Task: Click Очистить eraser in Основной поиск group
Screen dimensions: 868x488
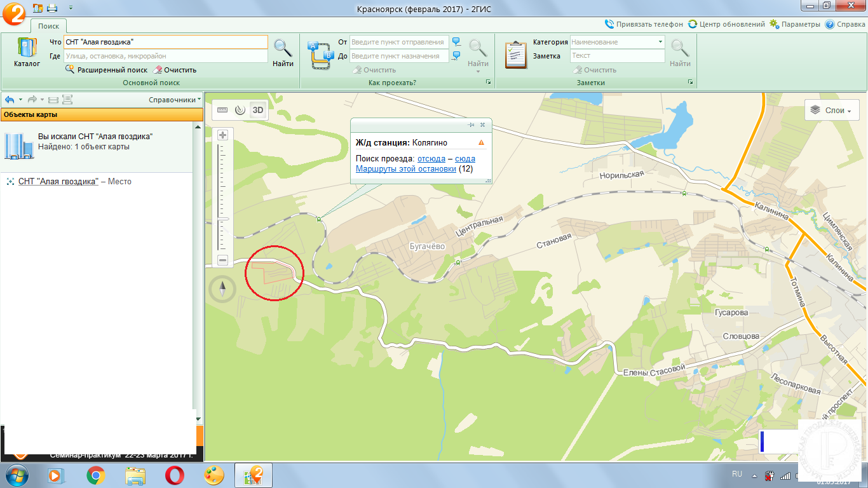Action: click(174, 70)
